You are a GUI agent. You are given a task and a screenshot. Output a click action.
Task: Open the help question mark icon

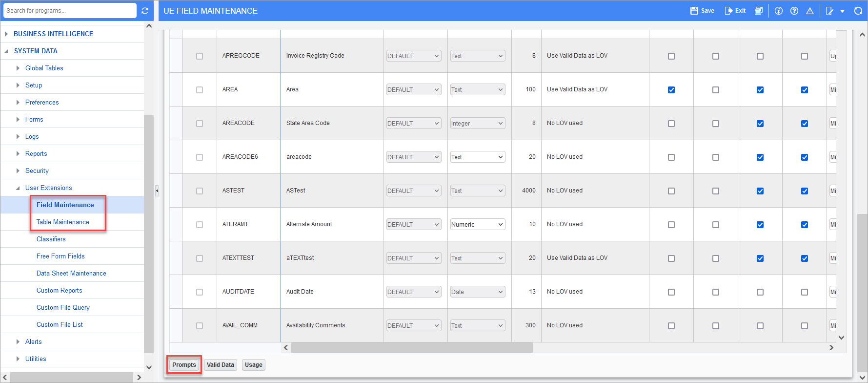794,11
